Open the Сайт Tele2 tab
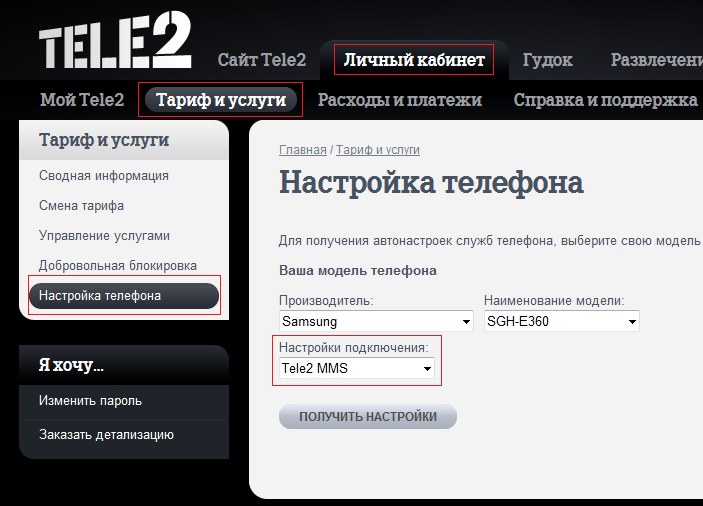This screenshot has width=703, height=506. tap(263, 60)
